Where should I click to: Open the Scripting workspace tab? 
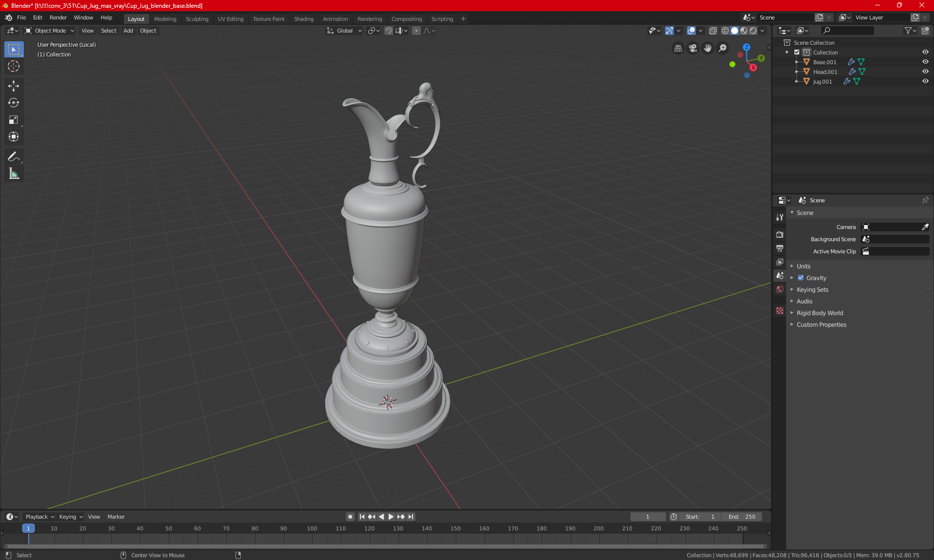pos(442,18)
